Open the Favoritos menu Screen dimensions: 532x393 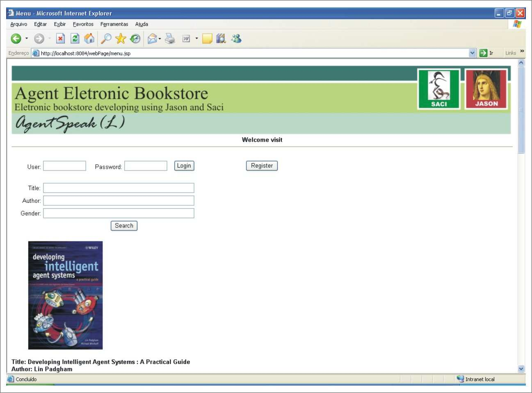[x=83, y=24]
